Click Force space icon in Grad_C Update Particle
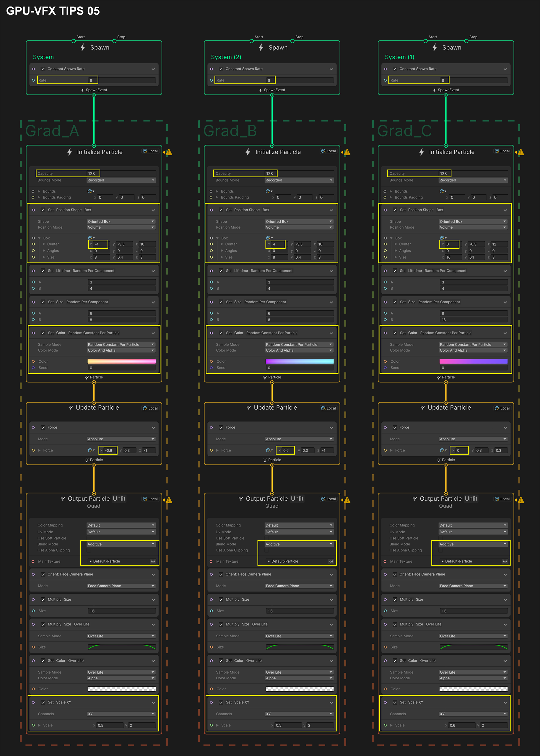Image resolution: width=540 pixels, height=756 pixels. pyautogui.click(x=442, y=450)
